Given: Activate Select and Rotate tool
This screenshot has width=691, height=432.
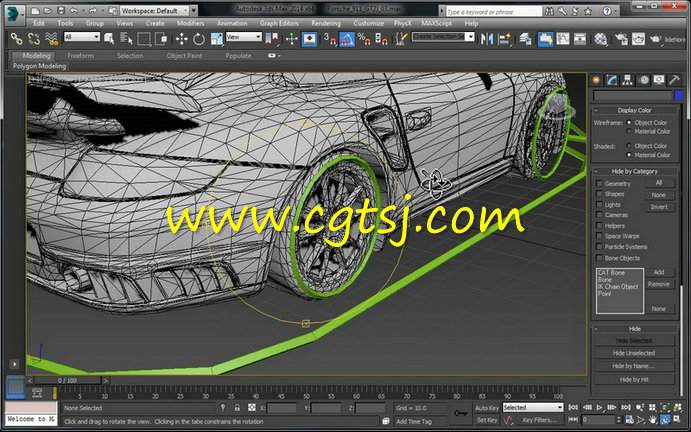Looking at the screenshot, I should (x=199, y=39).
